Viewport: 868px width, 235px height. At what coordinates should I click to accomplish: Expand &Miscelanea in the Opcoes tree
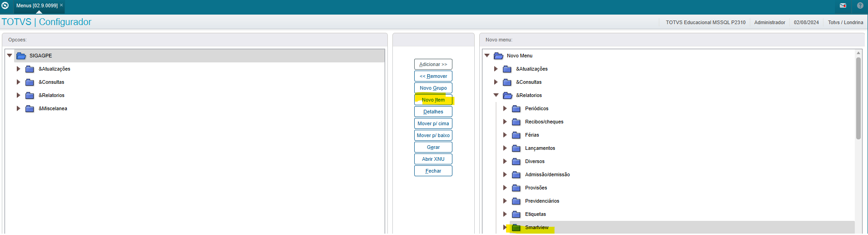(18, 108)
